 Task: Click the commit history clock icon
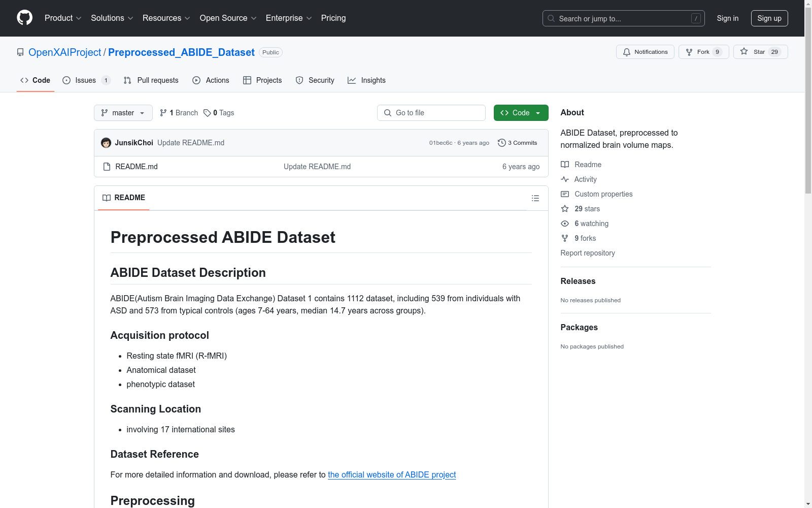(x=502, y=143)
